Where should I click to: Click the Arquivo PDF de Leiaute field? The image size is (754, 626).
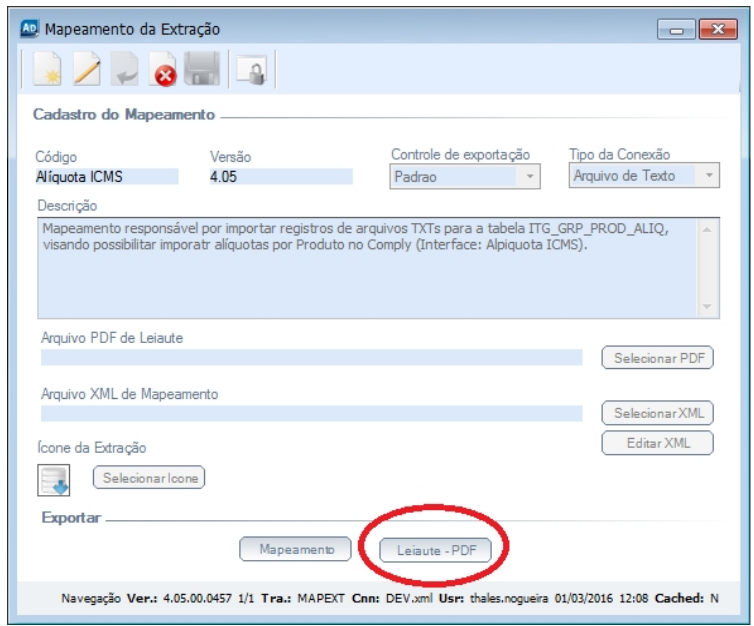312,357
